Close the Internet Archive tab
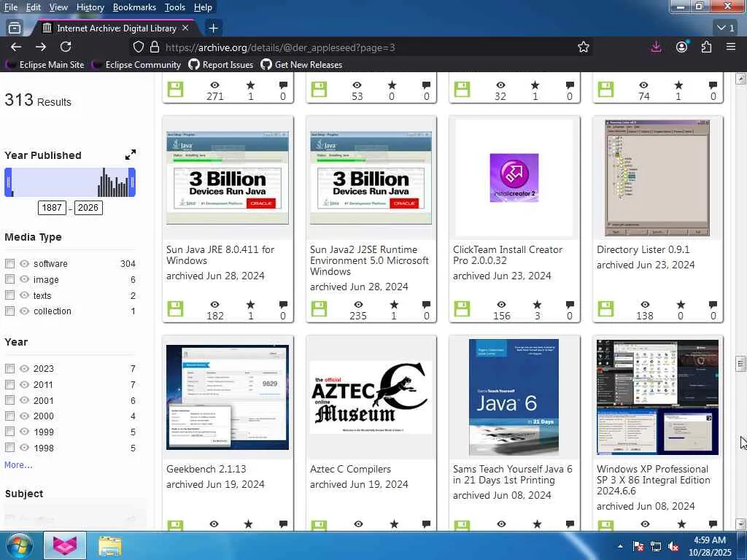 coord(185,28)
